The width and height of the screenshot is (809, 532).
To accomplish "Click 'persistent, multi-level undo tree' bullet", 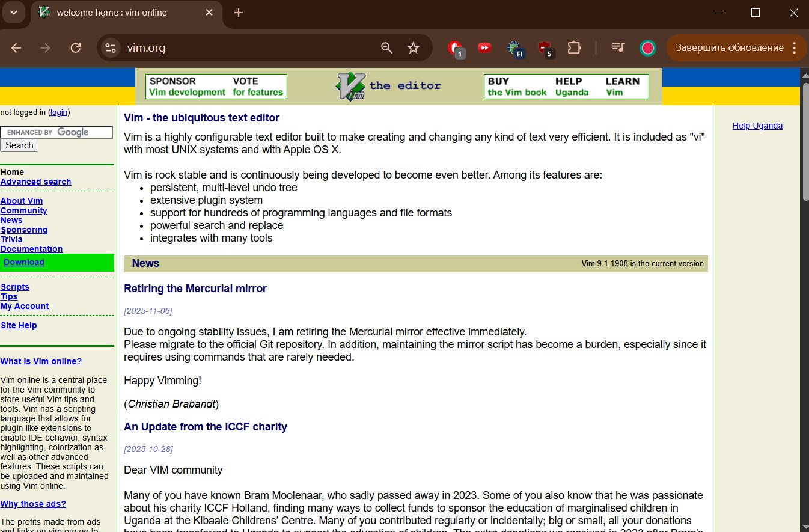I will pos(224,188).
